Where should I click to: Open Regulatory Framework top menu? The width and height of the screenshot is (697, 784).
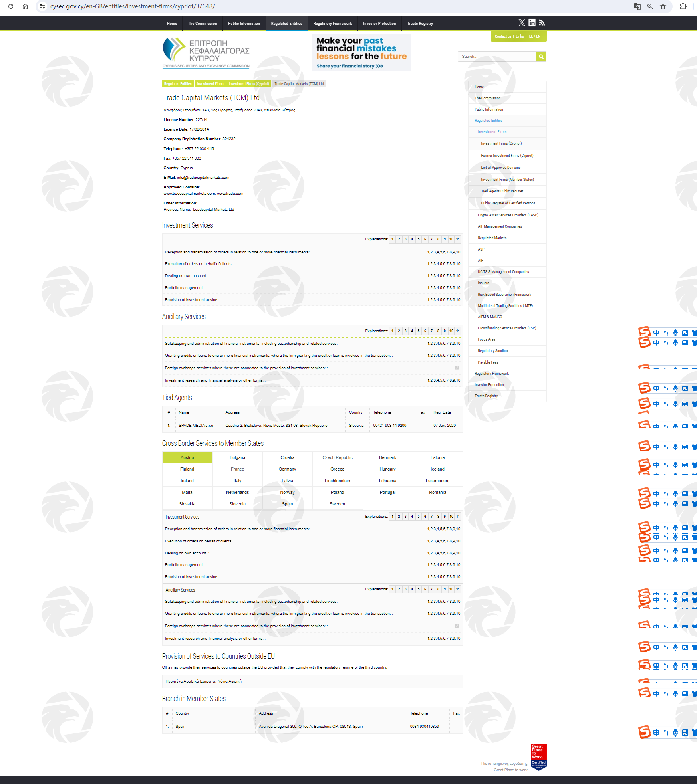pyautogui.click(x=332, y=24)
